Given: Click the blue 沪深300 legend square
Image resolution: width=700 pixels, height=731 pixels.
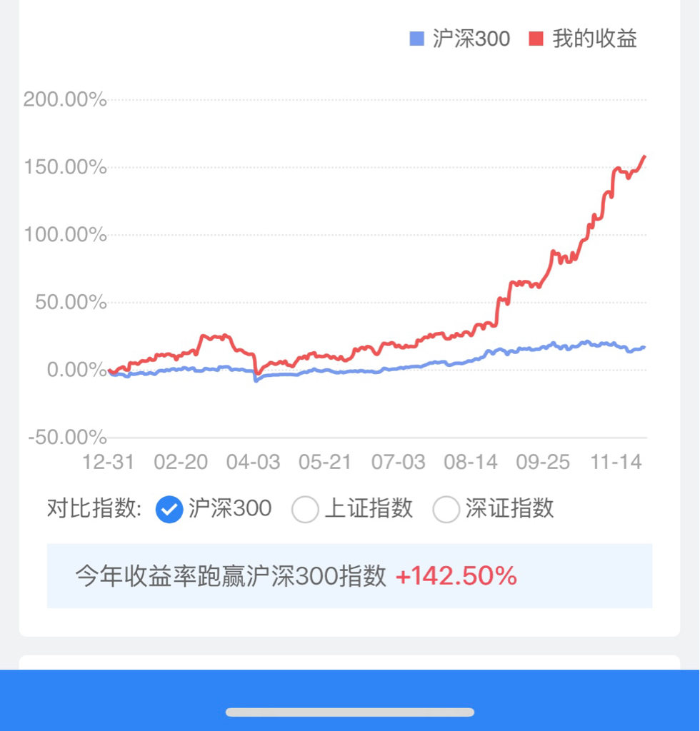Looking at the screenshot, I should [416, 39].
